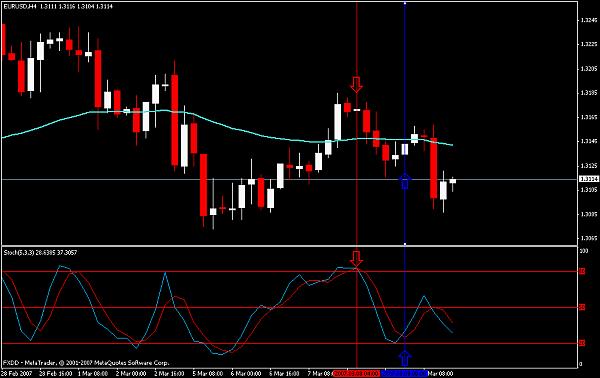Click the 1.3145 price scale label

tap(589, 141)
